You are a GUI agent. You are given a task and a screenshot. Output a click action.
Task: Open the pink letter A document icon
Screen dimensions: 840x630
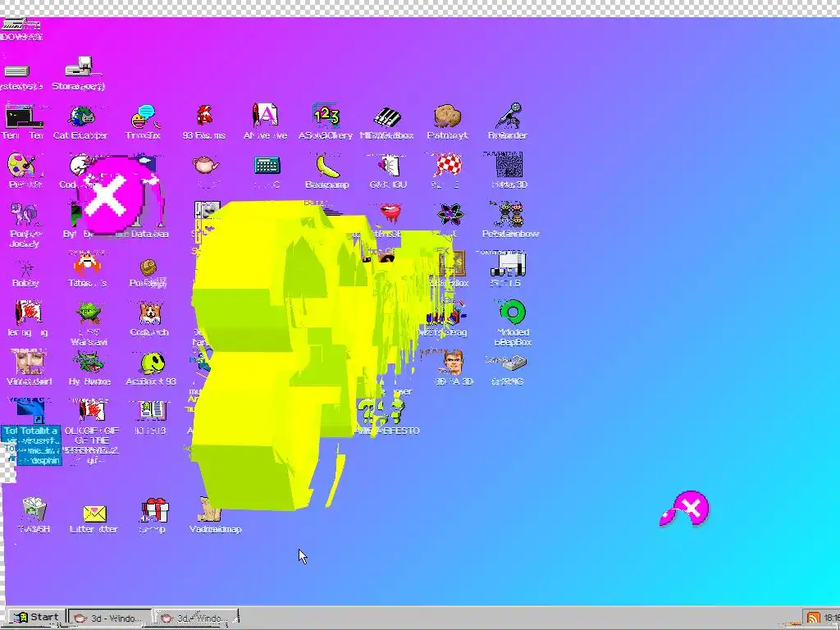265,115
